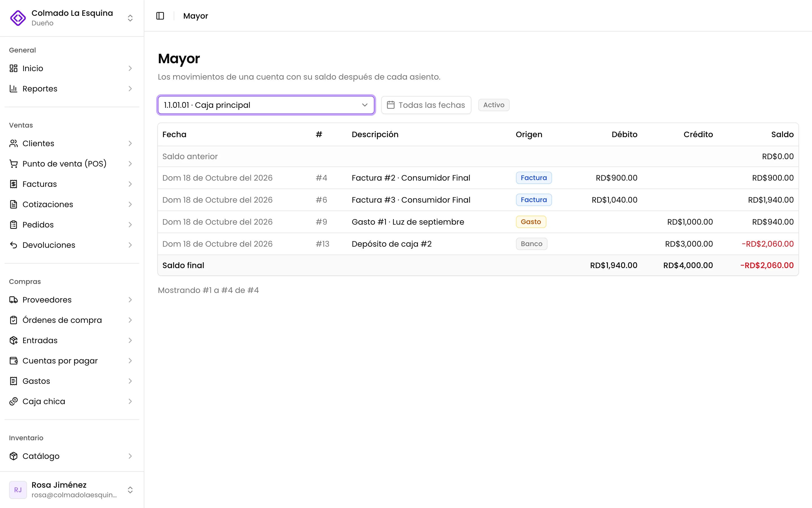This screenshot has height=508, width=812.
Task: Expand the Reportes chevron
Action: [x=130, y=89]
